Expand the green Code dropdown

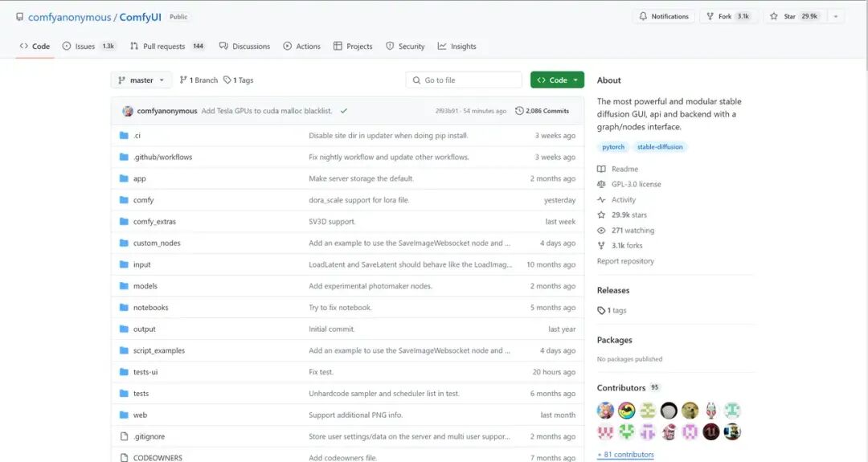(x=558, y=80)
